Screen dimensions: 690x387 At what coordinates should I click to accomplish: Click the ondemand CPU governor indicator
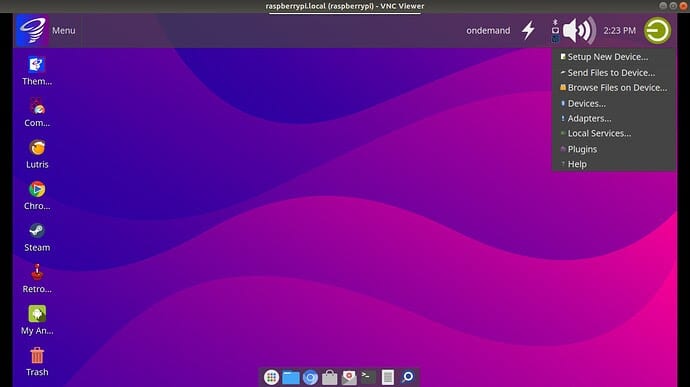[x=488, y=30]
